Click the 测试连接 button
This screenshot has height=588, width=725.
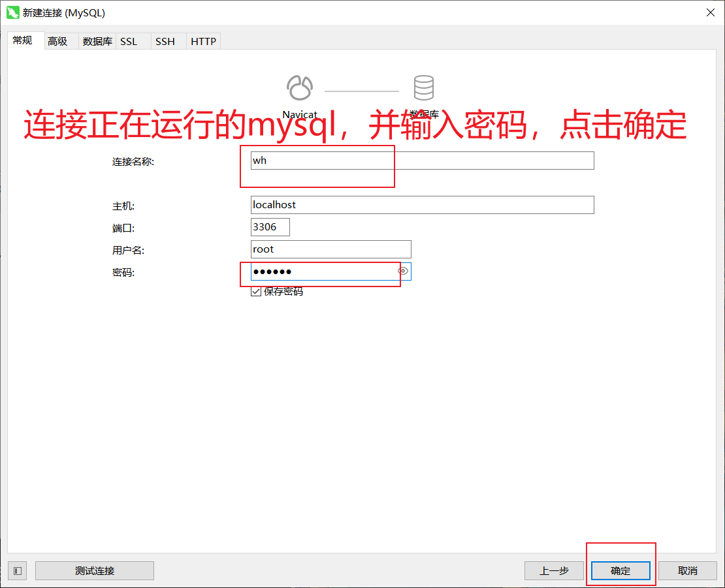(95, 571)
